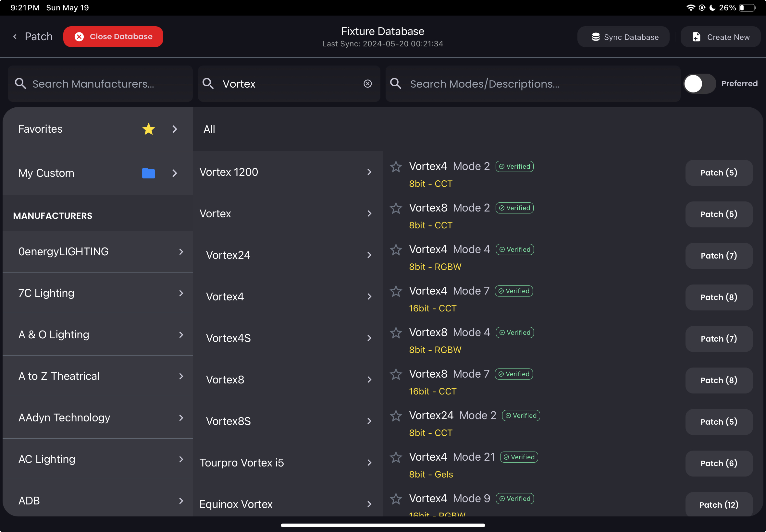Click Patch (7) button for Vortex4 Mode 4
The width and height of the screenshot is (766, 532).
[719, 256]
